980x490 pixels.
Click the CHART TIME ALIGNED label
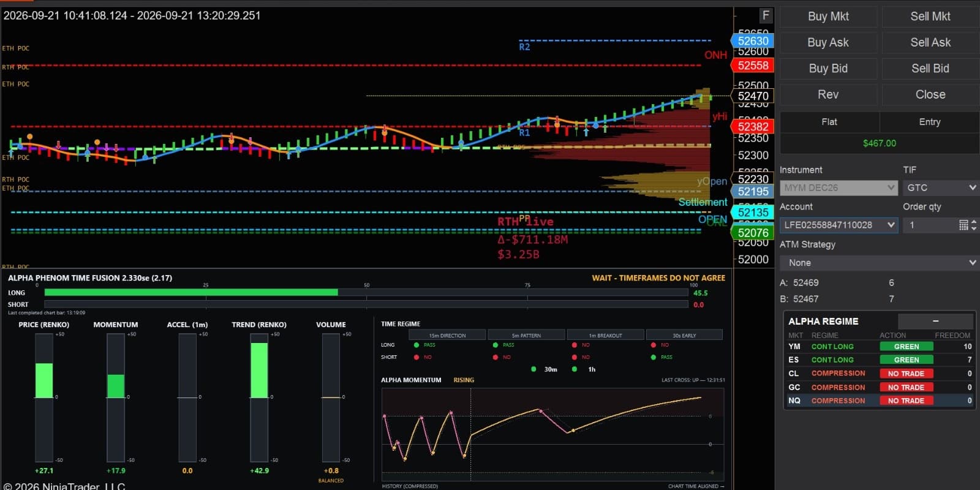[696, 486]
